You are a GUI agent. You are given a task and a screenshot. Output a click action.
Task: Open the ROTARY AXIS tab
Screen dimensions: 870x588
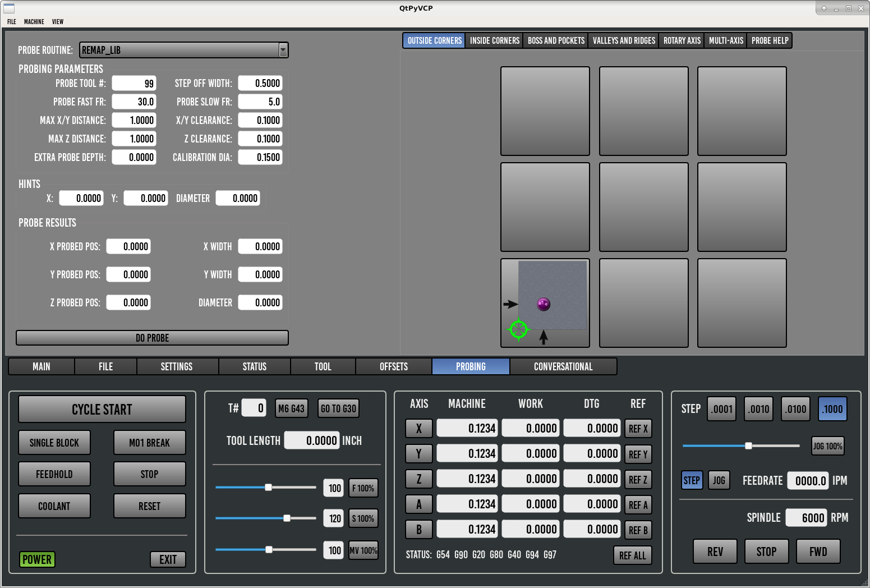point(682,40)
